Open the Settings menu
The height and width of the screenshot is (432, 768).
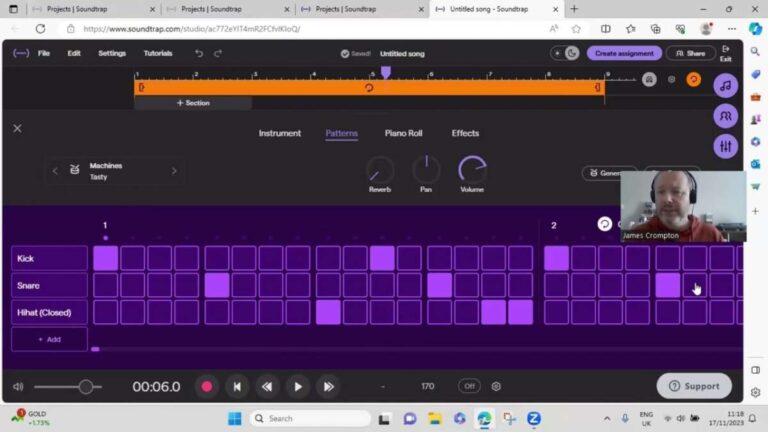[112, 53]
